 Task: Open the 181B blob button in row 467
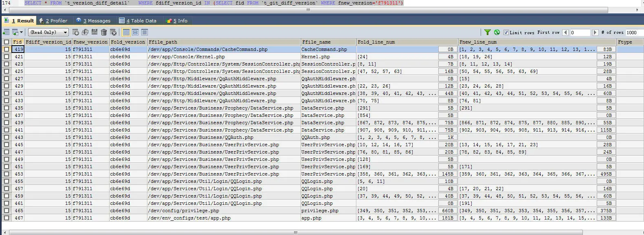[x=447, y=218]
